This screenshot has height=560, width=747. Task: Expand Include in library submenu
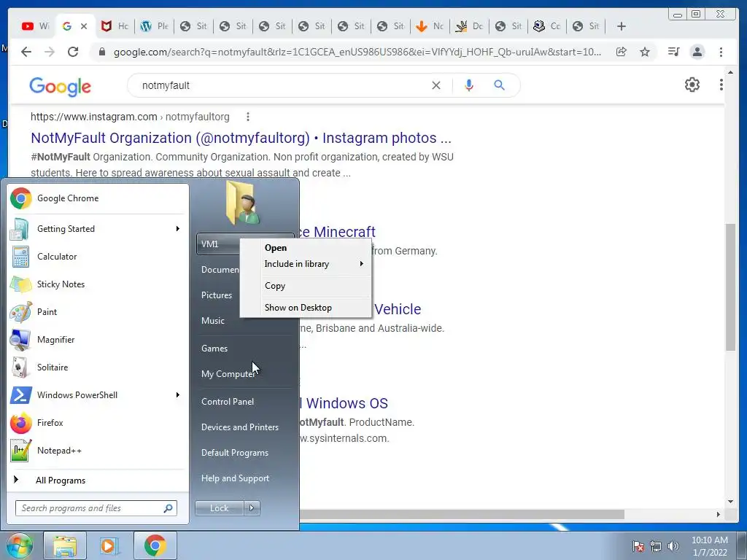coord(306,264)
